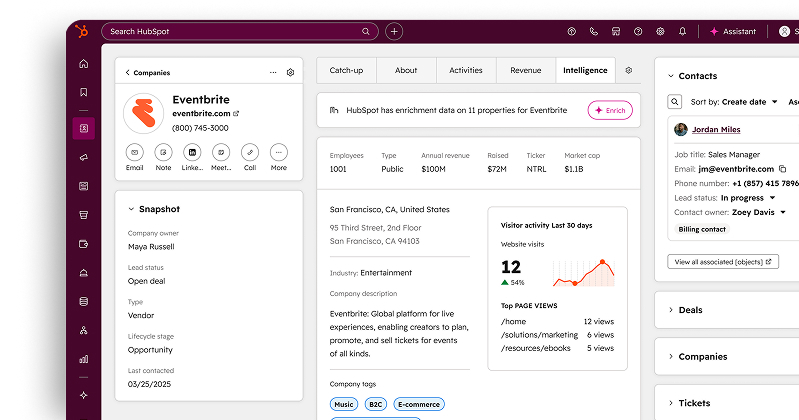Open the company card settings gear
This screenshot has height=420, width=799.
290,72
